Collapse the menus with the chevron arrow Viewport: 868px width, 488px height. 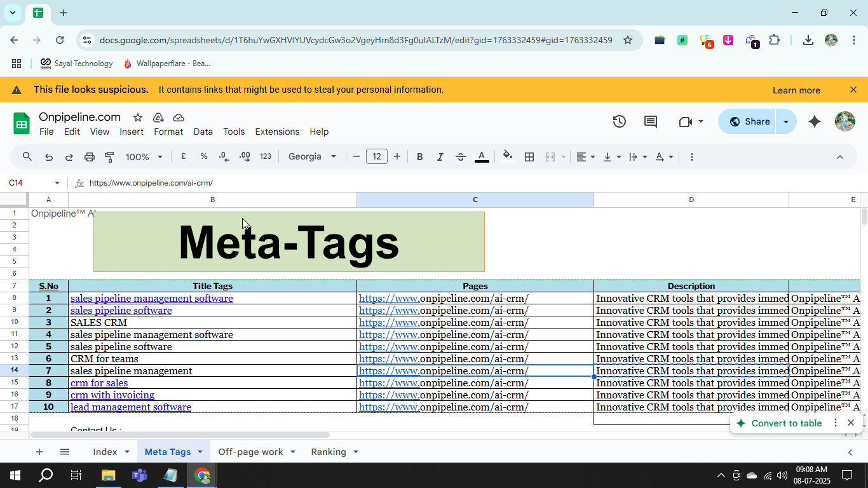pos(839,157)
